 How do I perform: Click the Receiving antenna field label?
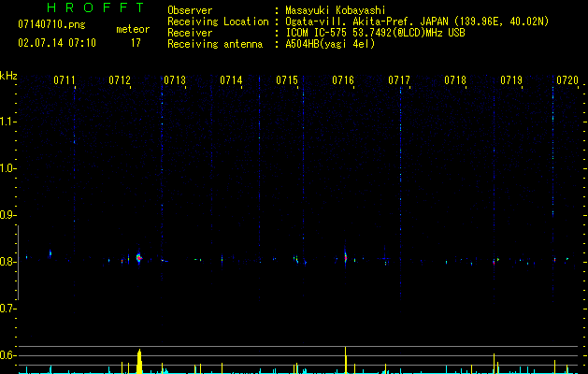pyautogui.click(x=215, y=44)
